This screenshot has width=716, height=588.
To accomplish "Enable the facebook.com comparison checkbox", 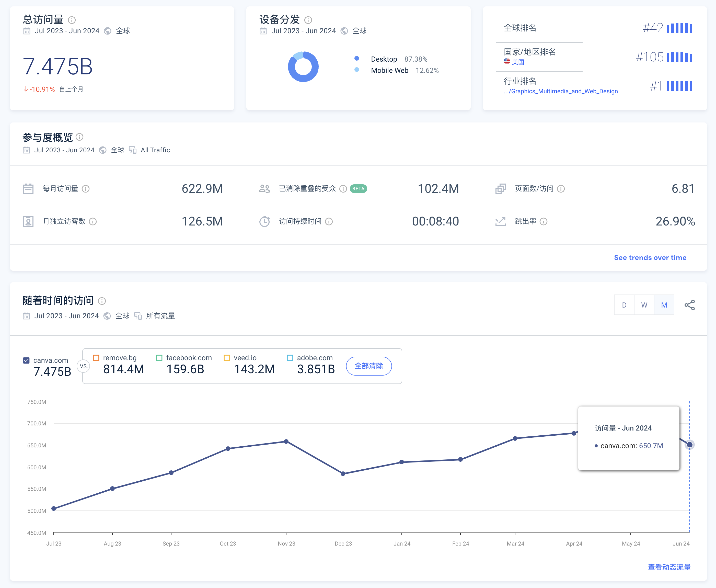I will tap(159, 358).
